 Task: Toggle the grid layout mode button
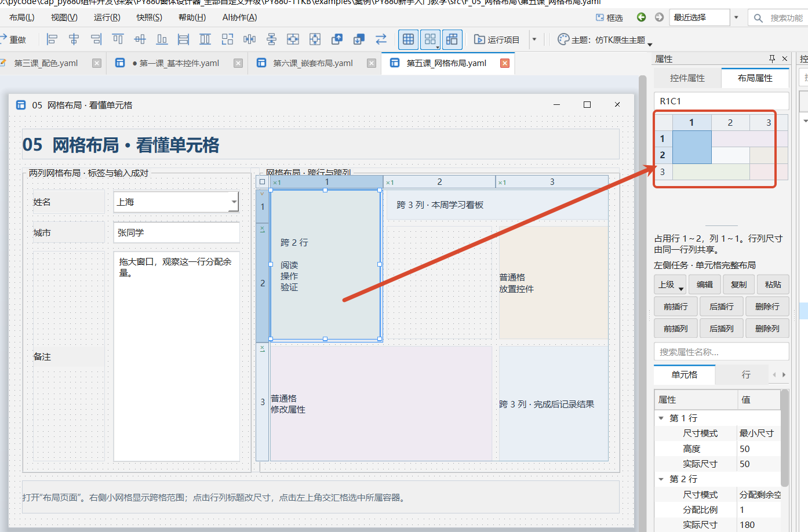409,39
